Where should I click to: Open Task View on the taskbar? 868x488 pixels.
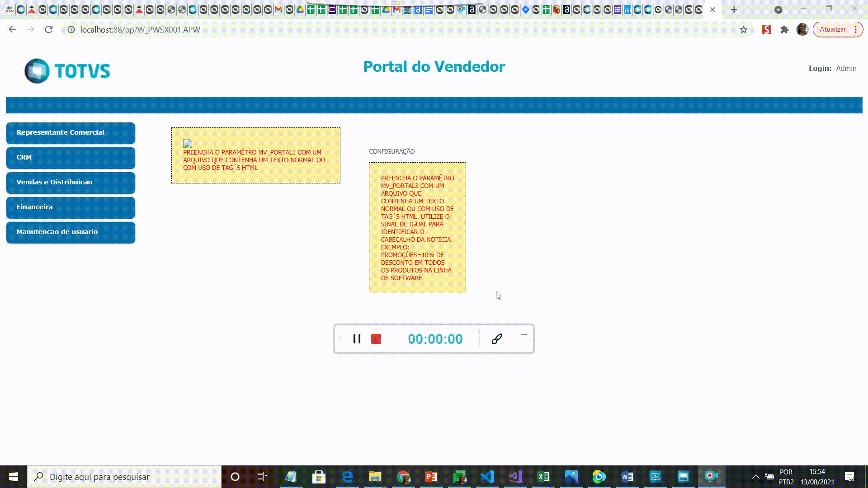(262, 477)
